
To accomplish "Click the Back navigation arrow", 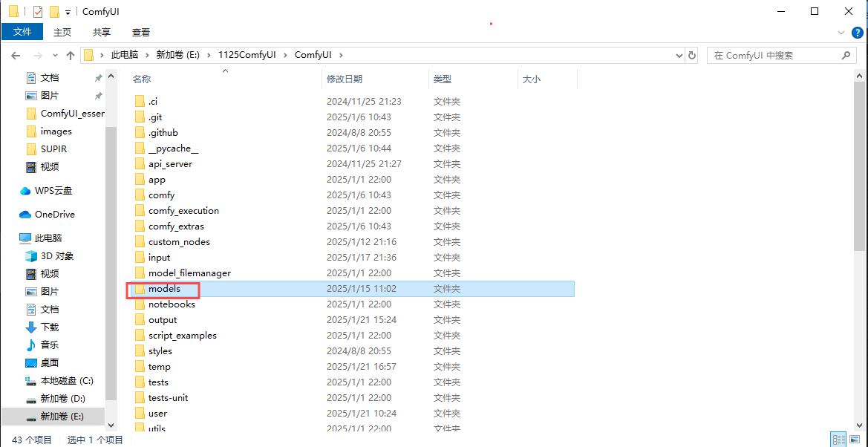I will coord(16,56).
